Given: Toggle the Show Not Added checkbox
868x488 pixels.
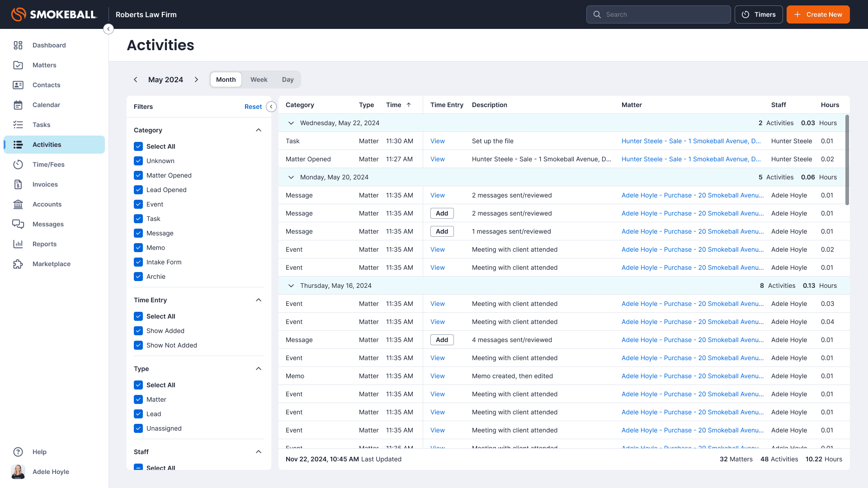Looking at the screenshot, I should click(138, 345).
